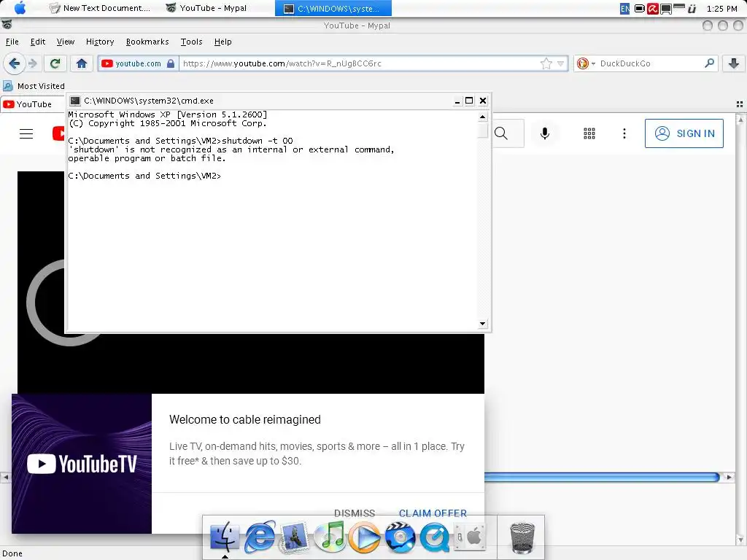747x560 pixels.
Task: Click the red antivirus tray icon
Action: pos(653,9)
